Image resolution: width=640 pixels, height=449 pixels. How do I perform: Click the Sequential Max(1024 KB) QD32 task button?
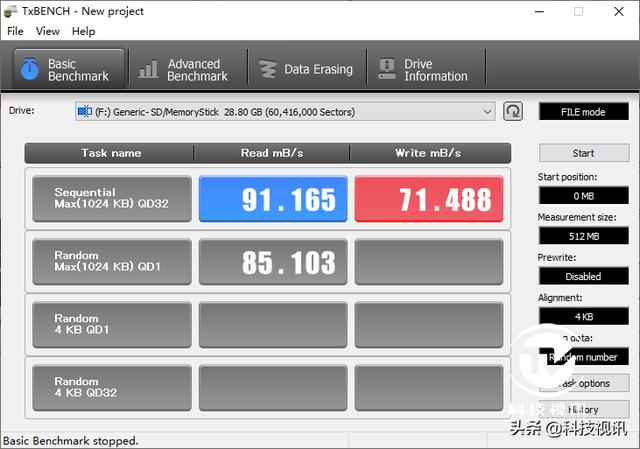coord(112,199)
